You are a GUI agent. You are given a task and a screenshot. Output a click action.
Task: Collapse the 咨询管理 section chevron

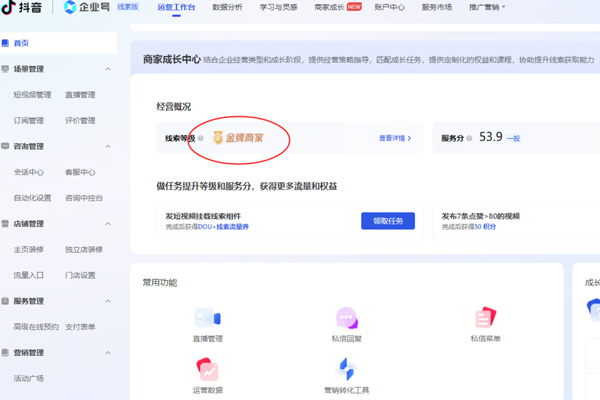click(x=108, y=146)
